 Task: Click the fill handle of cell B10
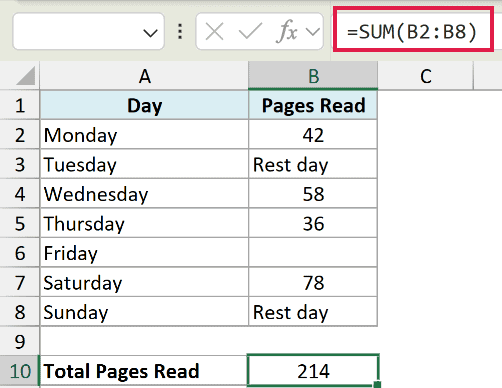pyautogui.click(x=377, y=385)
